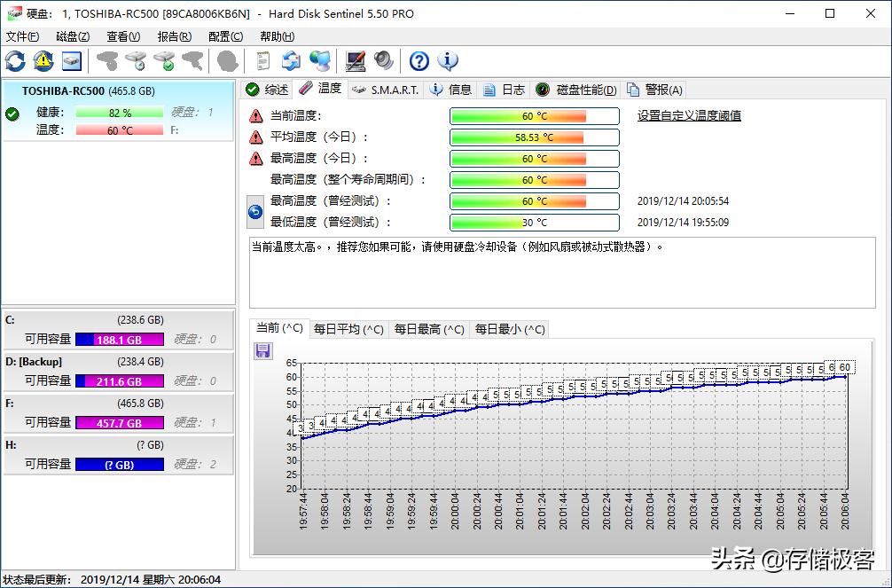Open the 配置(C) menu
Image resolution: width=892 pixels, height=588 pixels.
[224, 36]
